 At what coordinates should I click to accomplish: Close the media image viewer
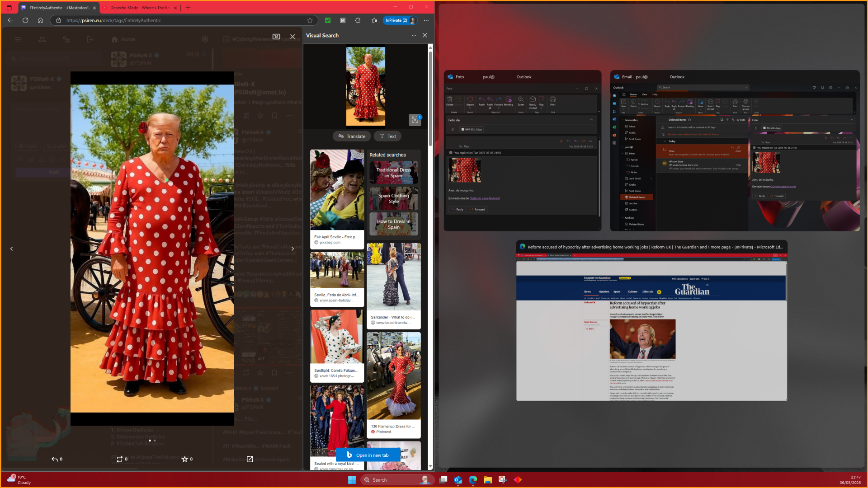[292, 37]
